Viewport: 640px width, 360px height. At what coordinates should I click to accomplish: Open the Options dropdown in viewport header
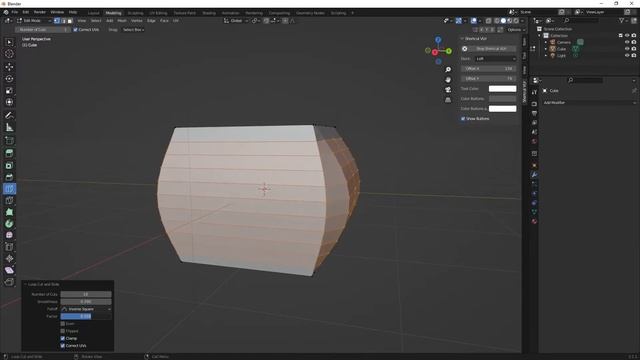[x=516, y=30]
